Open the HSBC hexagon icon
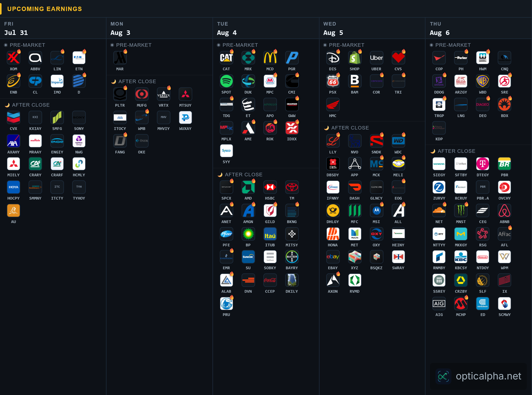Image resolution: width=532 pixels, height=395 pixels. [x=270, y=187]
